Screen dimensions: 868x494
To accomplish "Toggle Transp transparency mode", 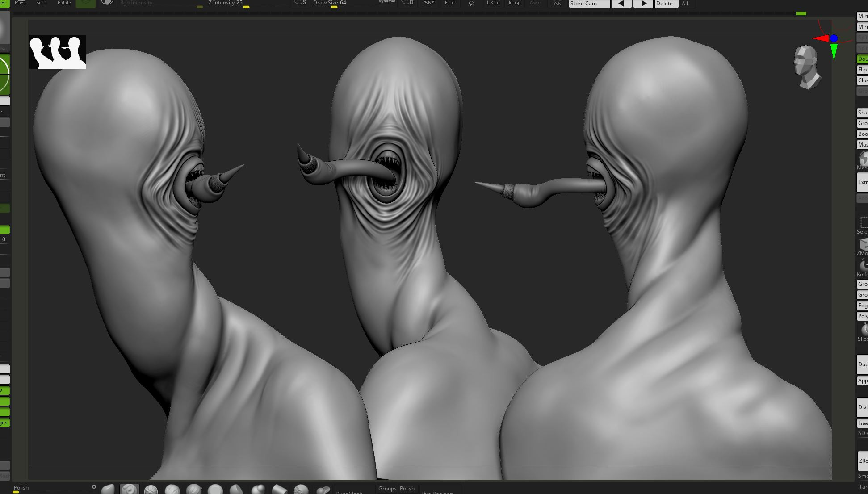I will [x=514, y=3].
